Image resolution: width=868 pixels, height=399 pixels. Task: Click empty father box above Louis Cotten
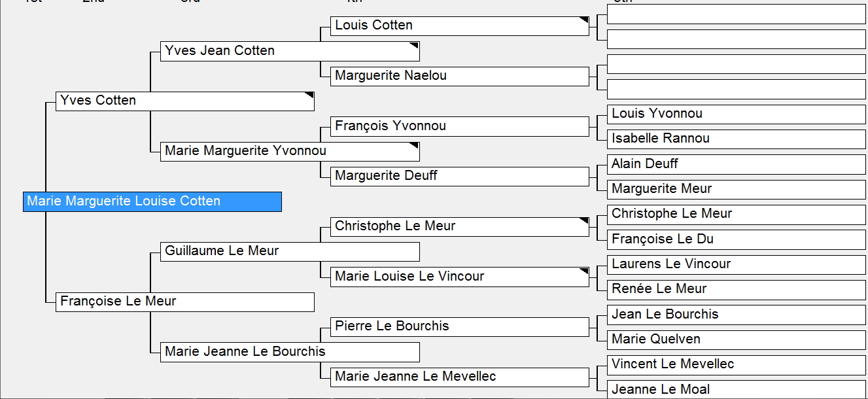[x=736, y=14]
